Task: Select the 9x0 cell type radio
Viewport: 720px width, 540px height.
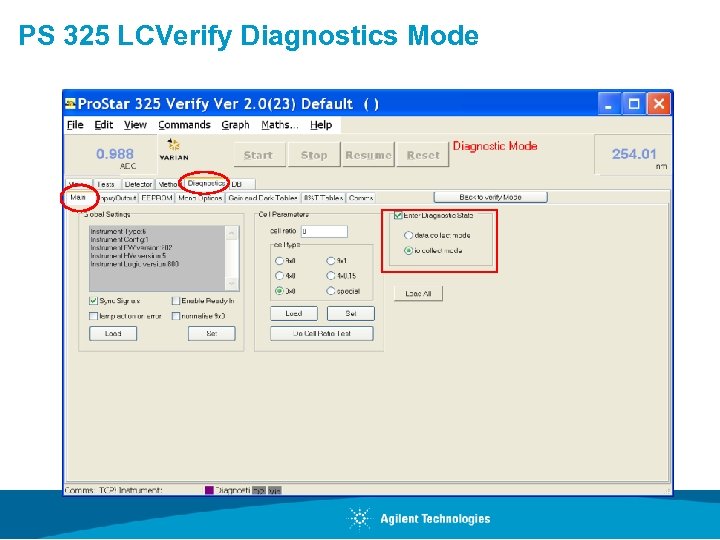Action: point(279,261)
